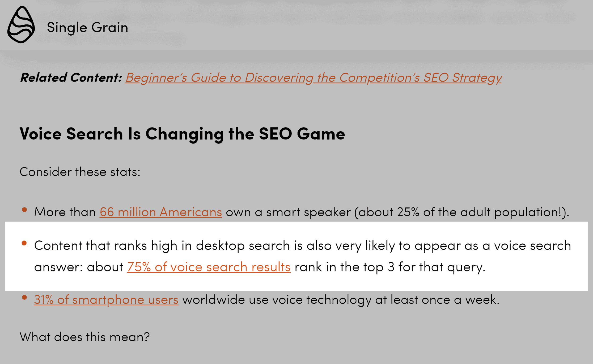This screenshot has width=593, height=364.
Task: Open the 31% of smartphone users link
Action: (x=106, y=300)
